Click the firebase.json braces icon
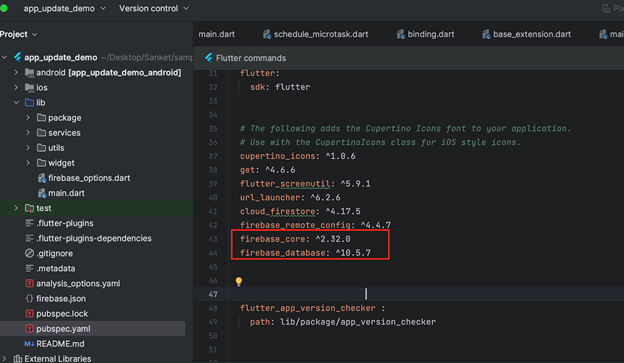Image resolution: width=624 pixels, height=363 pixels. pos(29,299)
